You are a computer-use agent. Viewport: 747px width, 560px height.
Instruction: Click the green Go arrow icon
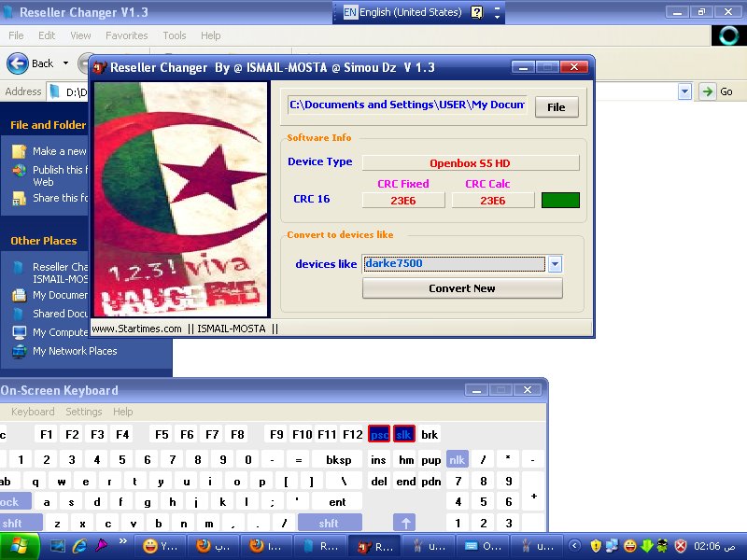[708, 91]
